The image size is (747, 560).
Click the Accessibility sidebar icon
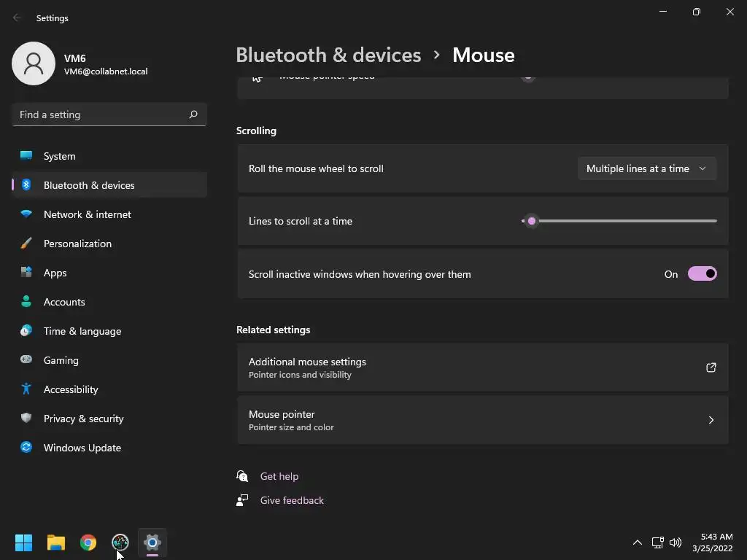(x=26, y=389)
